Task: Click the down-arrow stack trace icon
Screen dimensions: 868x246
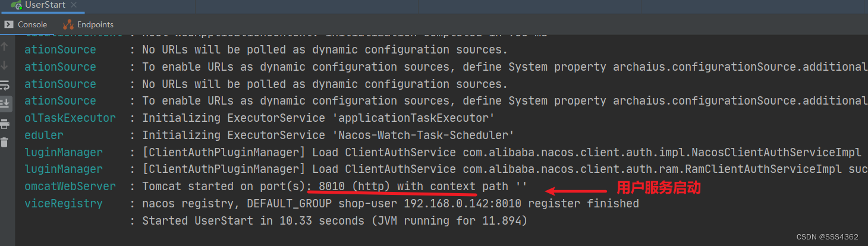Action: 5,65
